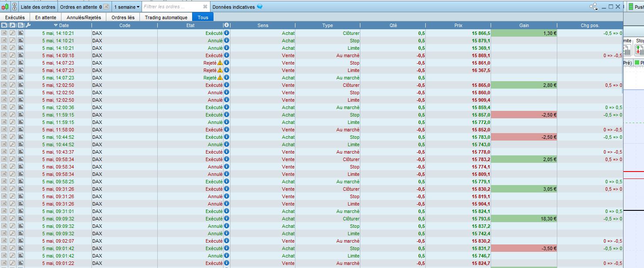The width and height of the screenshot is (644, 268).
Task: Click the price 15 793,6 cell
Action: pos(458,219)
